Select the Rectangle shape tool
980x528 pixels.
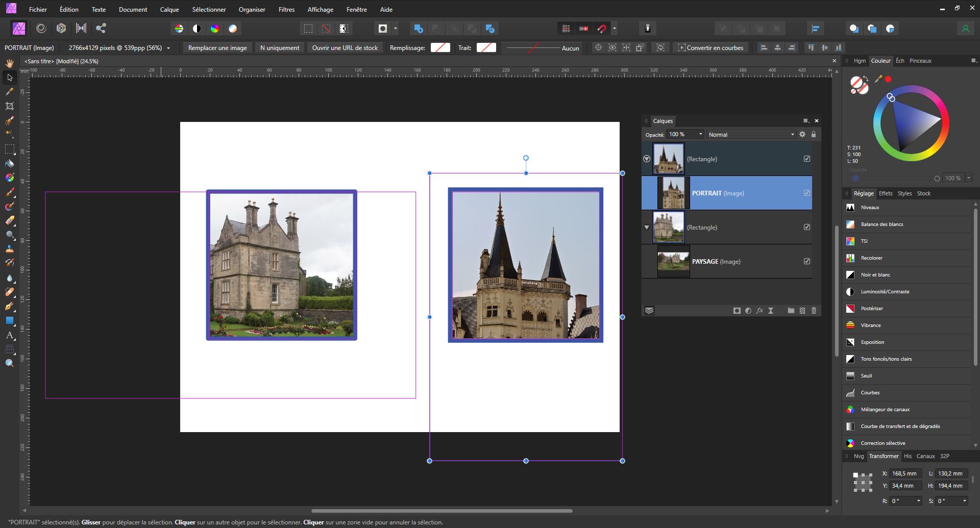(x=9, y=321)
